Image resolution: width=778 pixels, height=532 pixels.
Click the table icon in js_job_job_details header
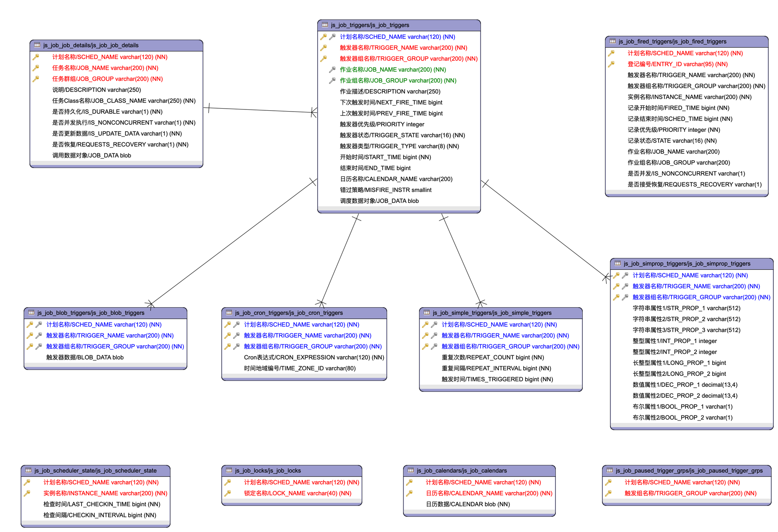[x=37, y=45]
